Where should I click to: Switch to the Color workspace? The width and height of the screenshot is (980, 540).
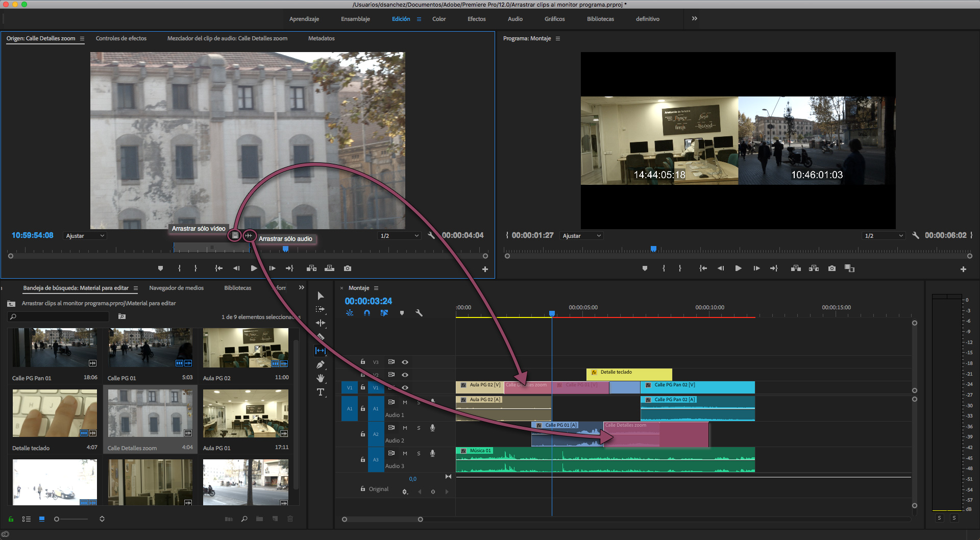[x=439, y=19]
